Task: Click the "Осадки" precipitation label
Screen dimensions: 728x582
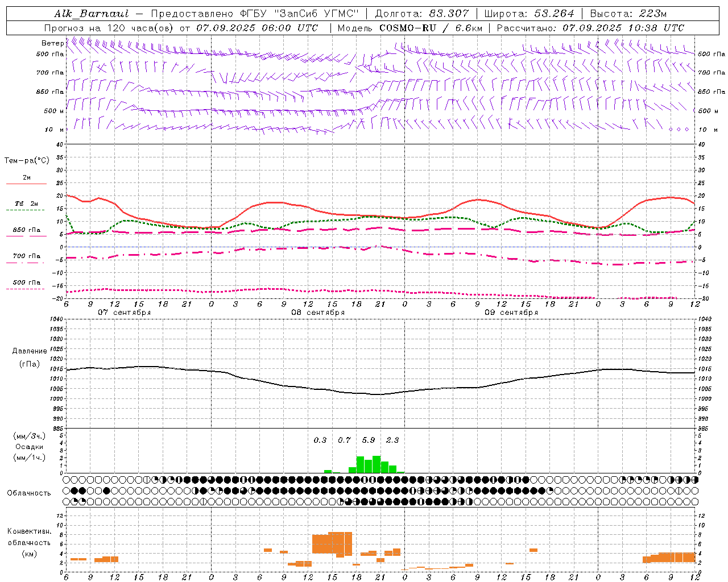Action: 30,447
